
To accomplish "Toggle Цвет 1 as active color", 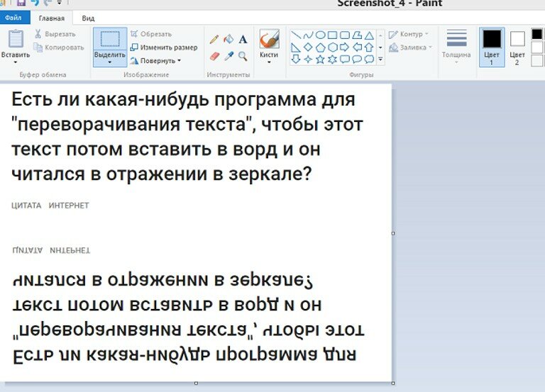I will tap(492, 47).
